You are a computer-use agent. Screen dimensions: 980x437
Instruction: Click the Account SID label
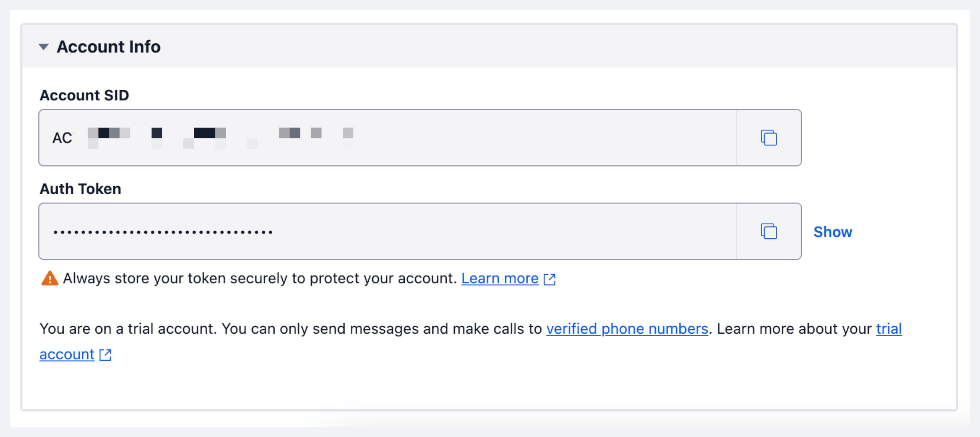tap(84, 95)
